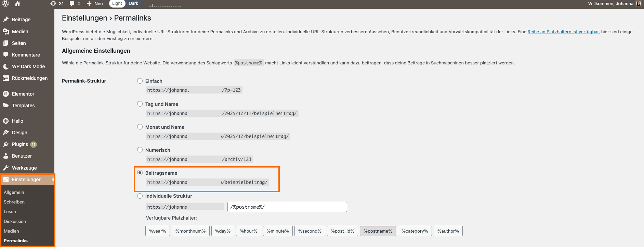This screenshot has height=247, width=644.
Task: Click the Elementor sidebar icon
Action: (x=6, y=94)
